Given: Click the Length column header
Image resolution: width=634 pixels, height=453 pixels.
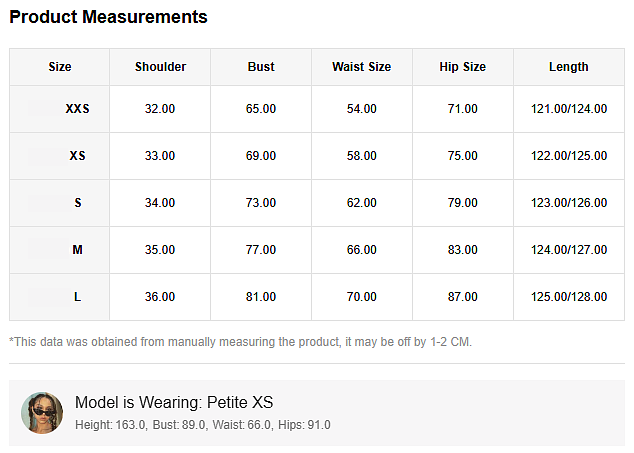Looking at the screenshot, I should [x=569, y=67].
